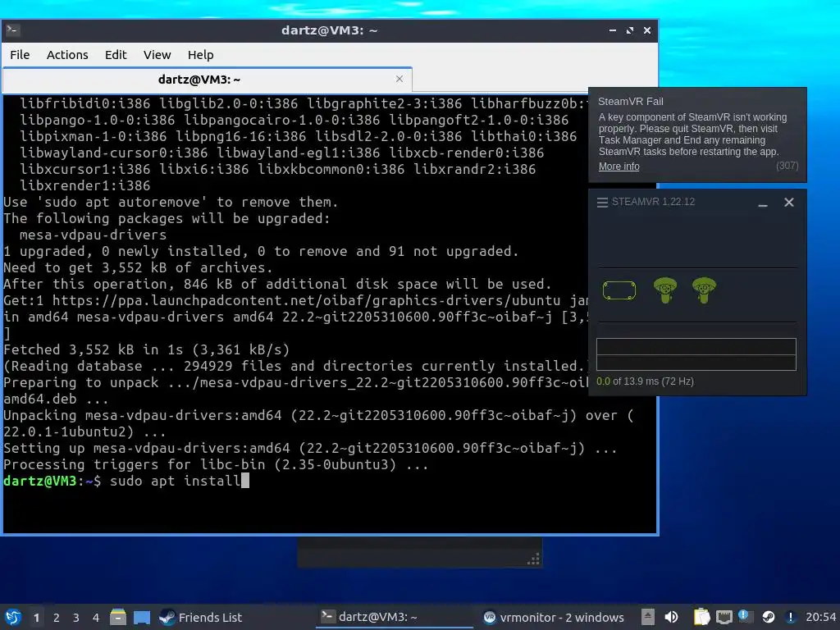
Task: Click the 'Use sudo apt autoremove' line
Action: click(171, 202)
